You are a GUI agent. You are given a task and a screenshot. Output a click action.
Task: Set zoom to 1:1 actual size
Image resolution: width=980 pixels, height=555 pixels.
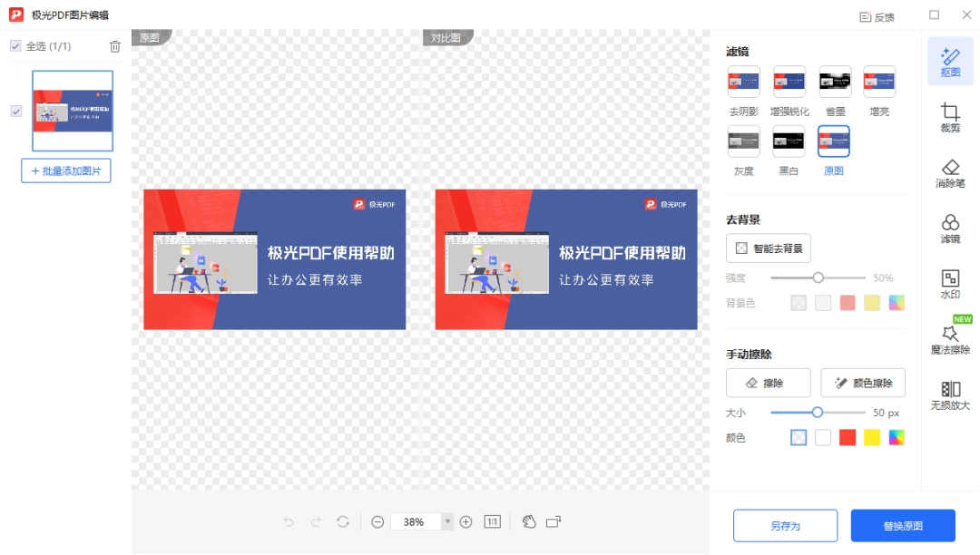coord(491,521)
